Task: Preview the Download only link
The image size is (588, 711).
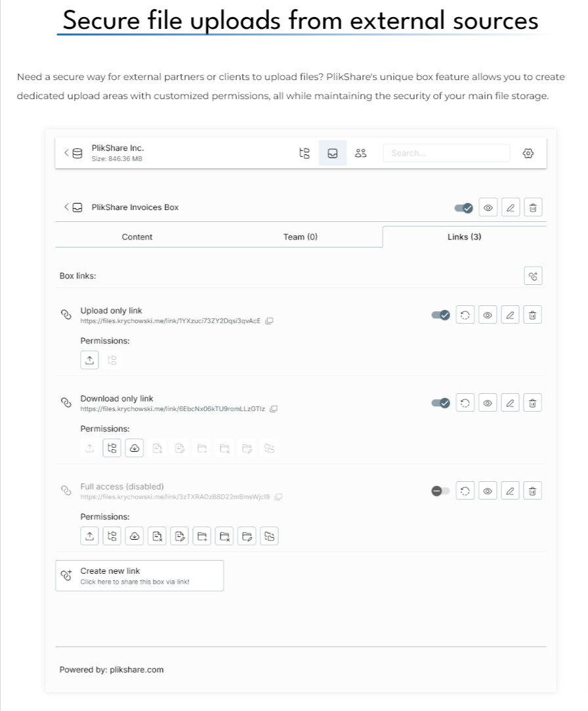Action: tap(488, 403)
